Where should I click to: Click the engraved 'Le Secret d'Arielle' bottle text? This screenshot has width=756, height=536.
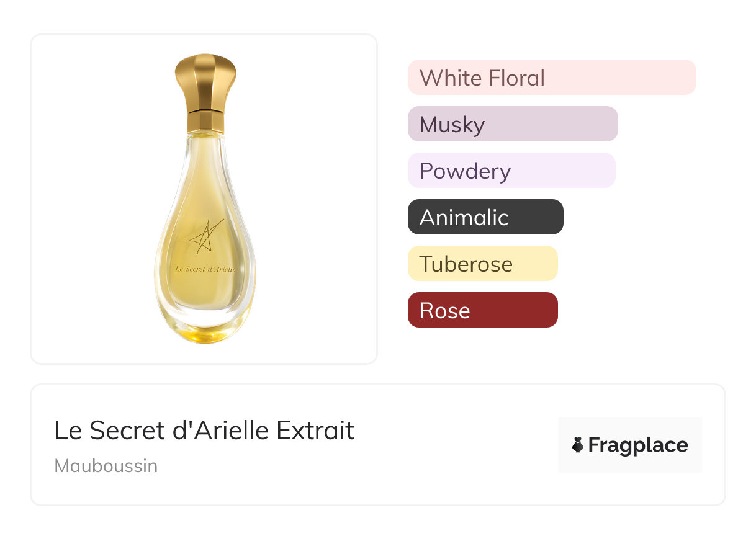(205, 269)
